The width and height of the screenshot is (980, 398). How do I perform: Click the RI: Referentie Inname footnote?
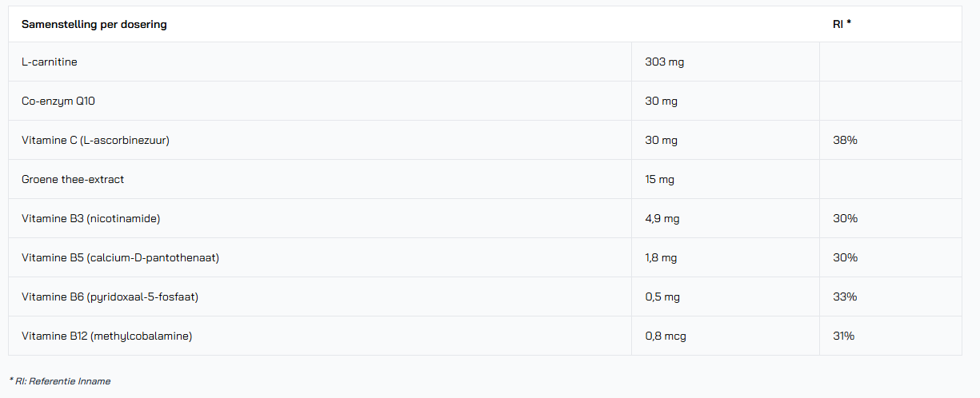(60, 381)
